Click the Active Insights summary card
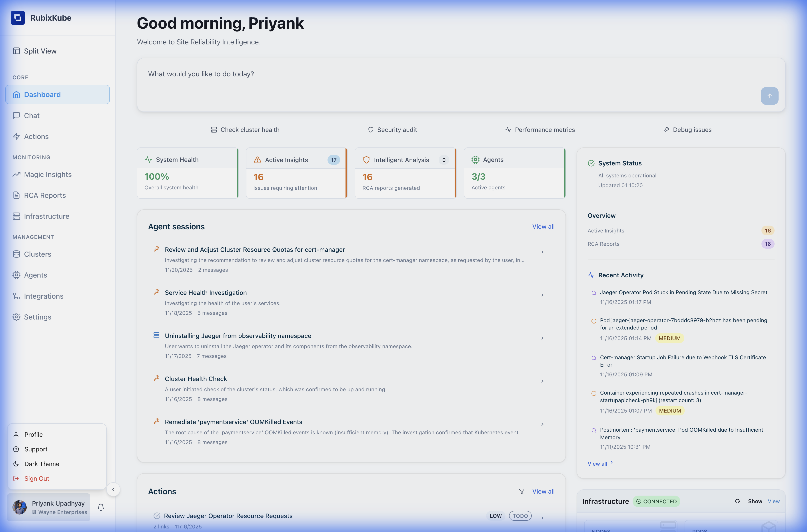This screenshot has width=807, height=532. [296, 173]
